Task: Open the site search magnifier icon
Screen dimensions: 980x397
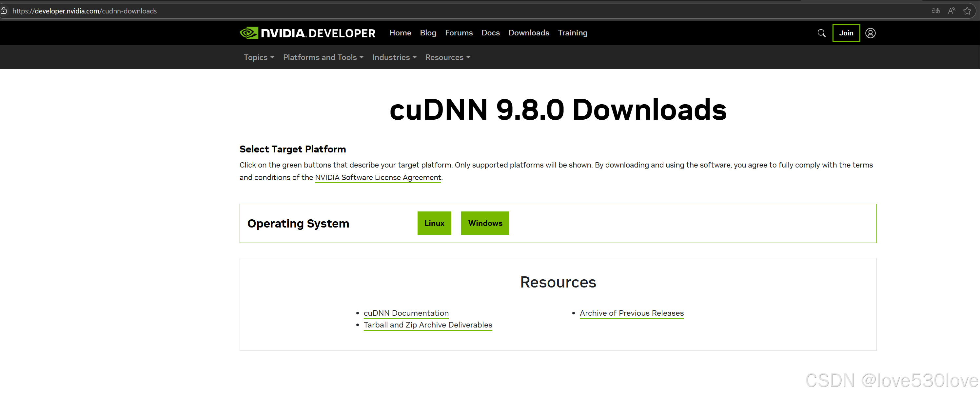Action: [x=821, y=33]
